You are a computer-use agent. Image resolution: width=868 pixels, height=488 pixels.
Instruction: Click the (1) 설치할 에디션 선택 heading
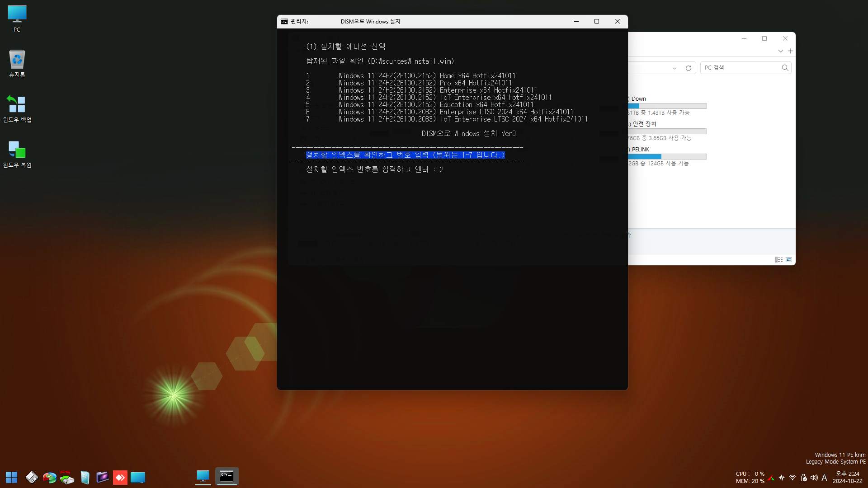pos(346,47)
